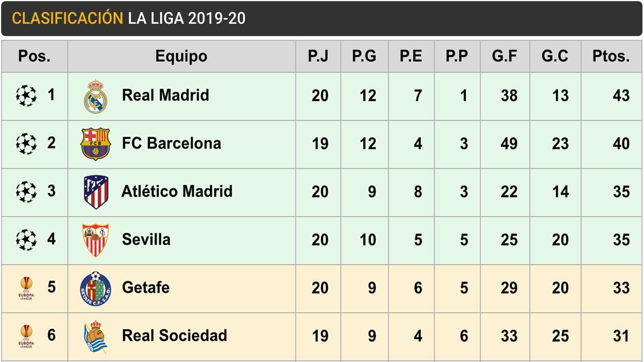This screenshot has width=644, height=362.
Task: Click the Clasificación La Liga 2019-20 title
Action: pyautogui.click(x=129, y=18)
